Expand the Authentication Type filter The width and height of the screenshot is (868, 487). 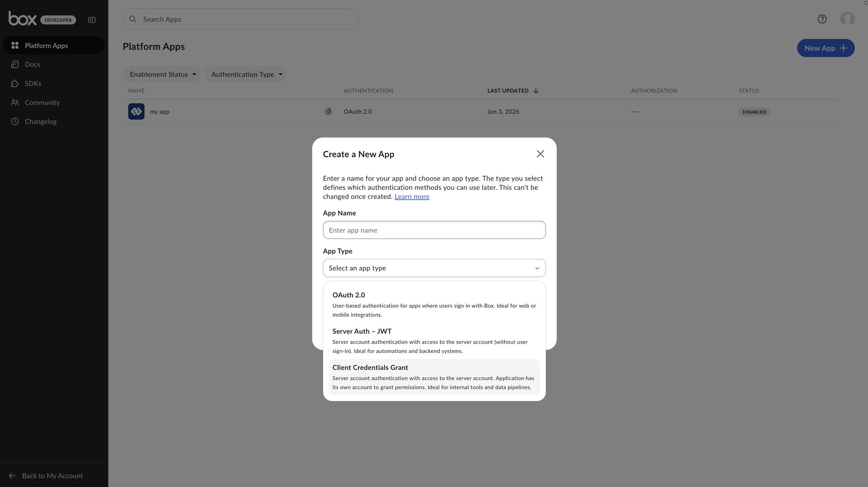pos(245,74)
